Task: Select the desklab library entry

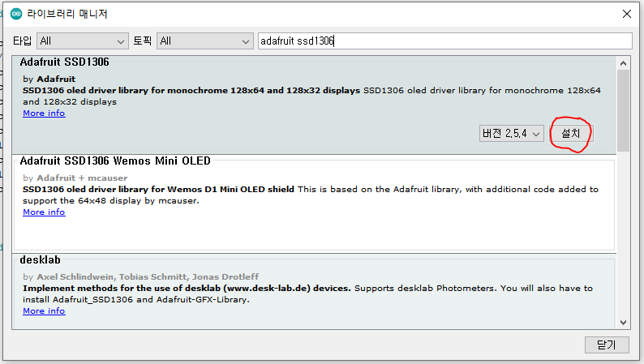Action: click(x=314, y=291)
